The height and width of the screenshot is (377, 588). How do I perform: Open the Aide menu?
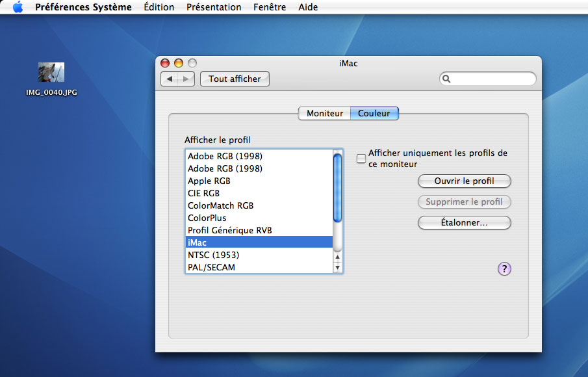tap(308, 7)
